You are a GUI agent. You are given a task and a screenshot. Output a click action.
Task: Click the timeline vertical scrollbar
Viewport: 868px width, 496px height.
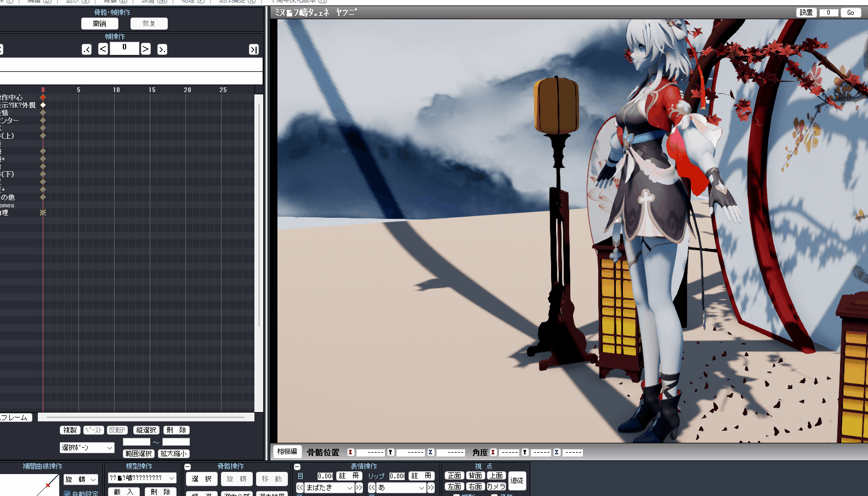pos(259,253)
